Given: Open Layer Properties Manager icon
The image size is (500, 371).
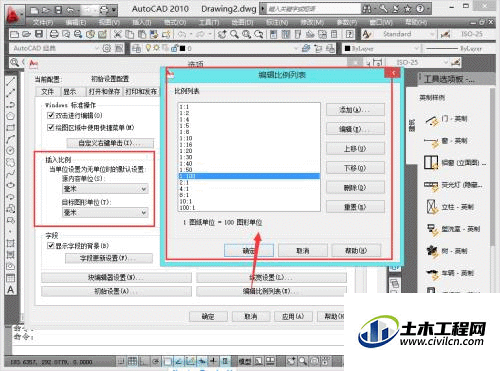Looking at the screenshot, I should 136,49.
